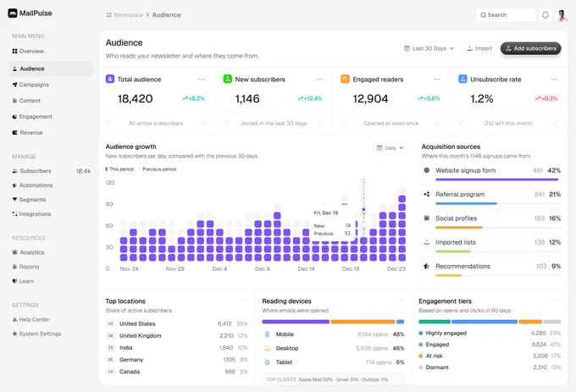Open the Last 30 Days dropdown

coord(429,48)
